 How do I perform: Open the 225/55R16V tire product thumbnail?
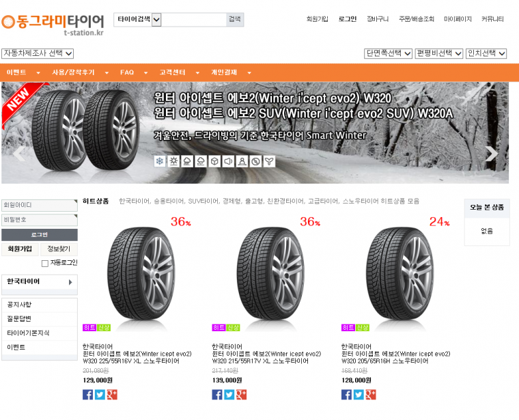click(141, 273)
